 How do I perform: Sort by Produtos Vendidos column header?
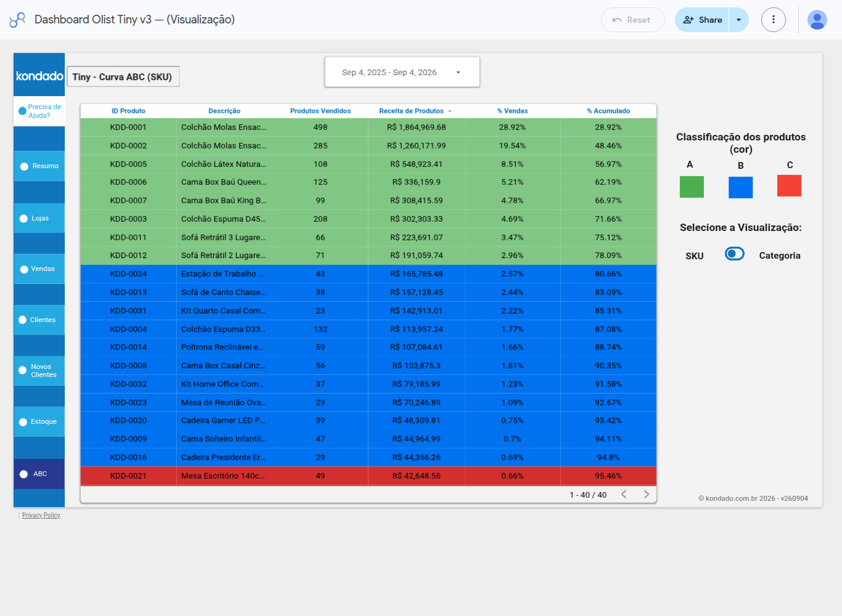coord(321,111)
